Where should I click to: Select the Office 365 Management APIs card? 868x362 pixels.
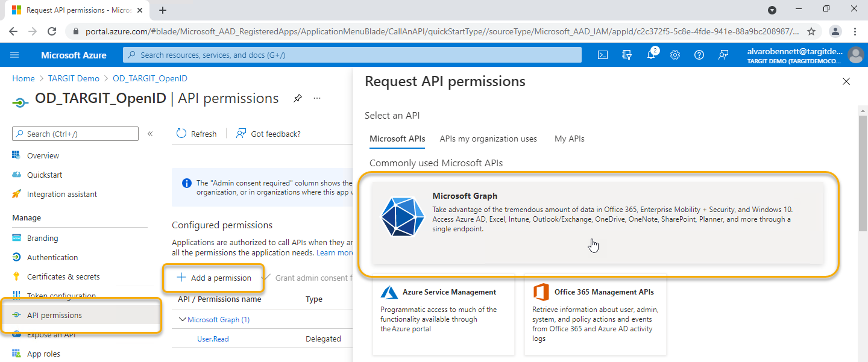pyautogui.click(x=596, y=315)
